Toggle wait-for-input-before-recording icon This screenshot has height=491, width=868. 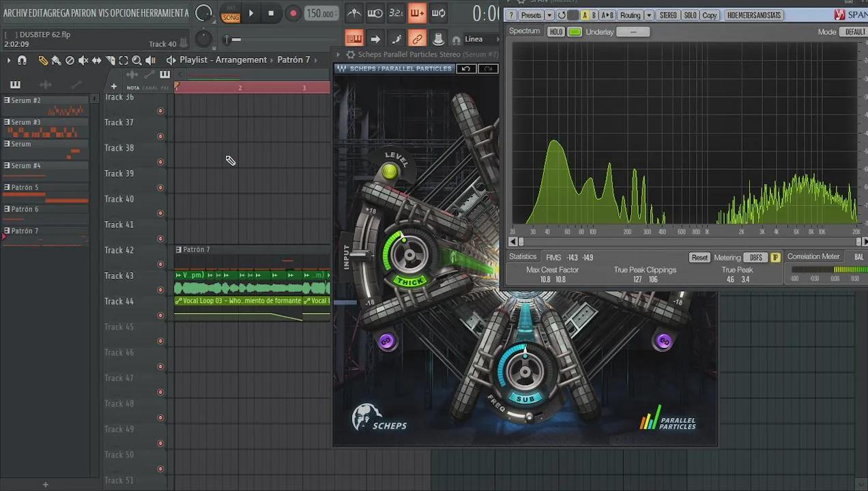(375, 13)
